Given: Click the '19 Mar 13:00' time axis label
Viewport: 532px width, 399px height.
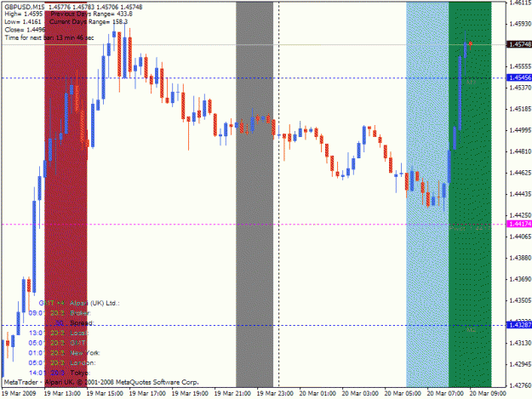Looking at the screenshot, I should (x=62, y=394).
